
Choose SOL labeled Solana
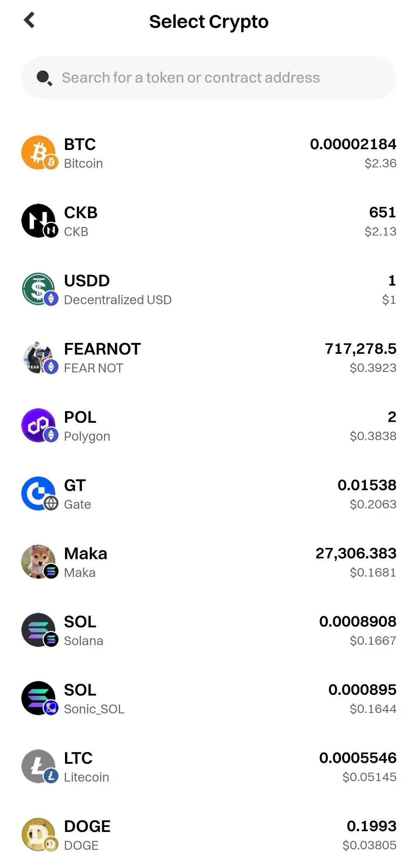coord(83,630)
